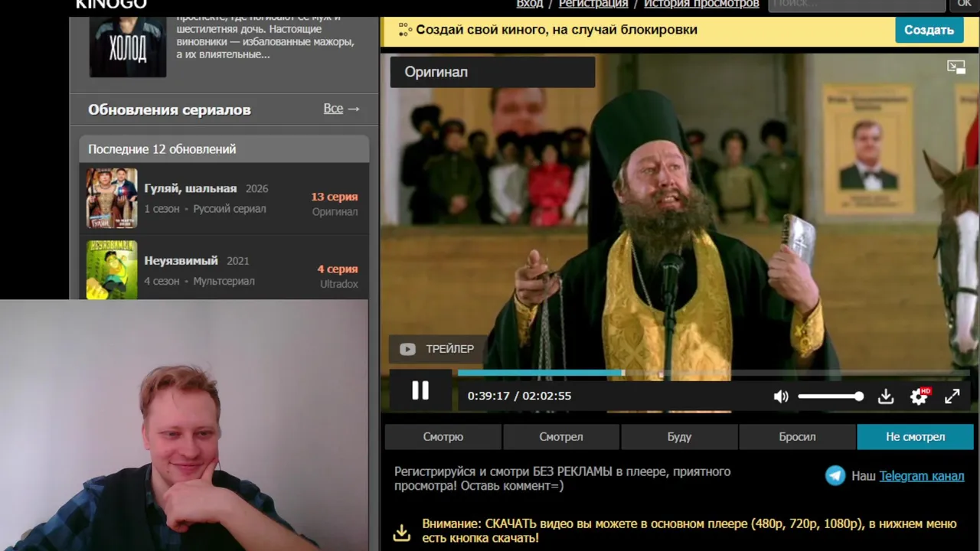Select the Буду status tab
The width and height of the screenshot is (980, 551).
tap(679, 437)
